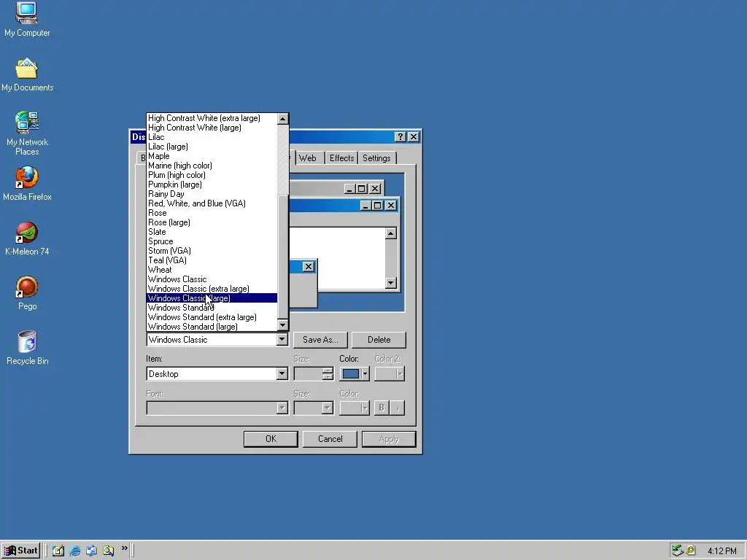Click the Save As... button
The height and width of the screenshot is (560, 747).
[320, 340]
